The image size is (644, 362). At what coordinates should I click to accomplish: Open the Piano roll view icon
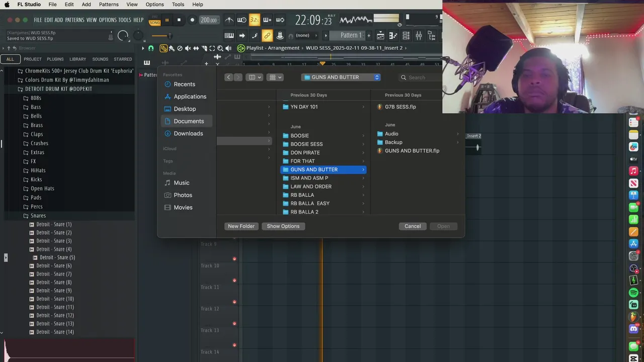(393, 35)
